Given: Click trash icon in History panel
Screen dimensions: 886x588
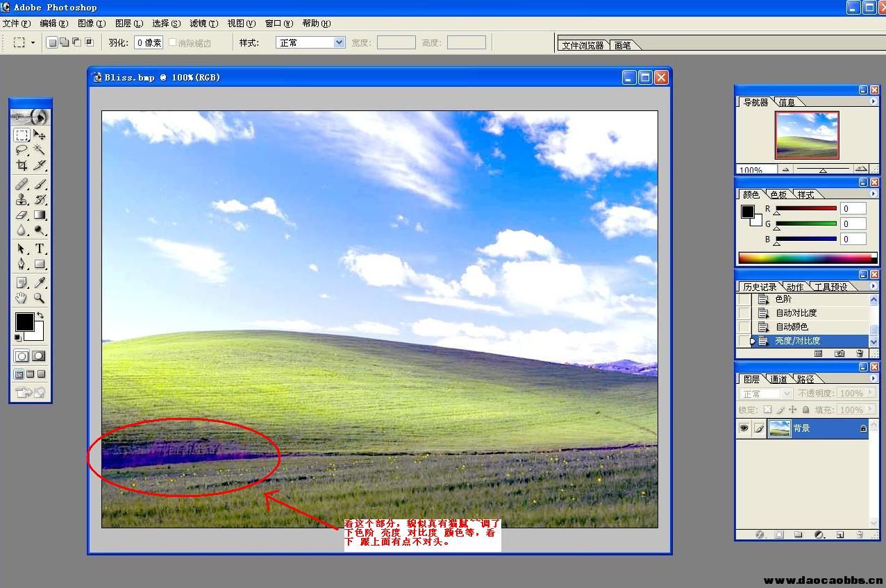Looking at the screenshot, I should [860, 353].
